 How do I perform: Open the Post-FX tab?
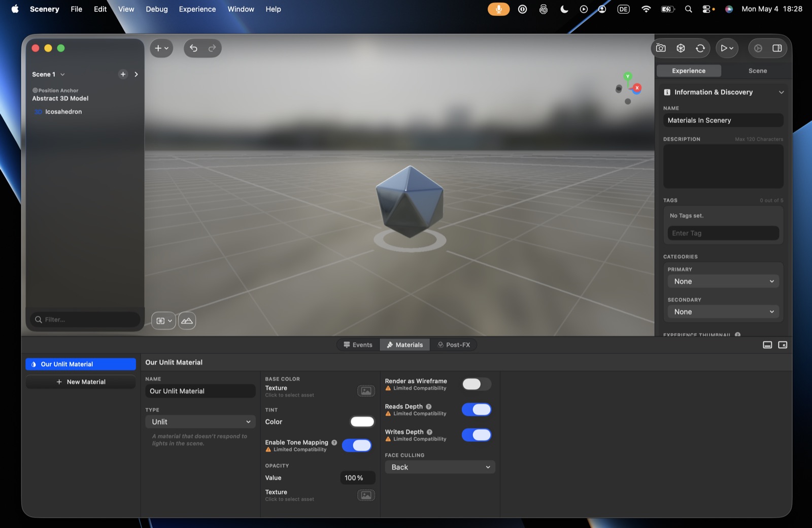(454, 345)
